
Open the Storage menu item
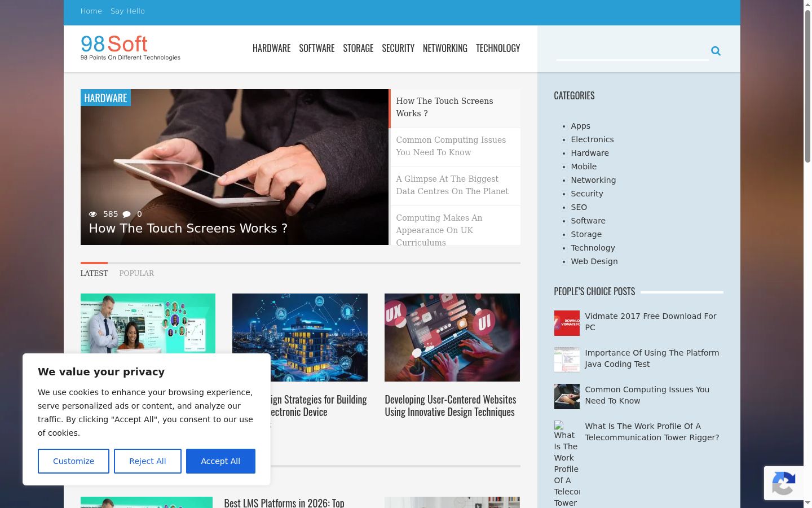point(358,48)
